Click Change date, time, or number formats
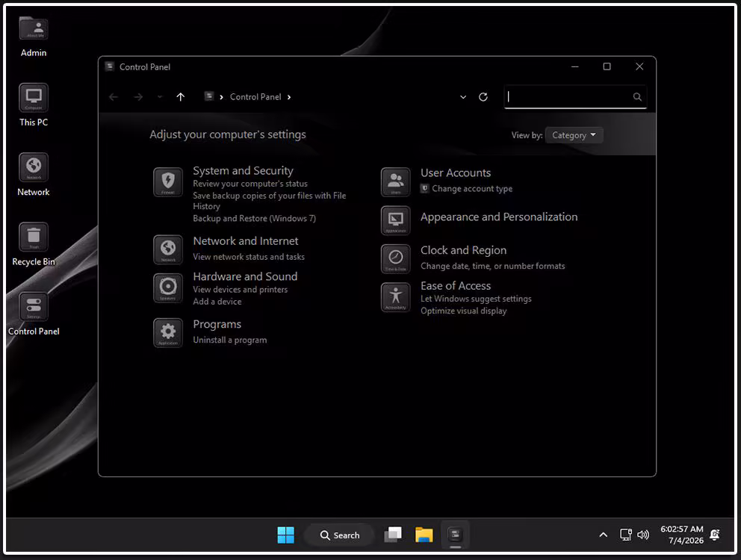 tap(493, 266)
